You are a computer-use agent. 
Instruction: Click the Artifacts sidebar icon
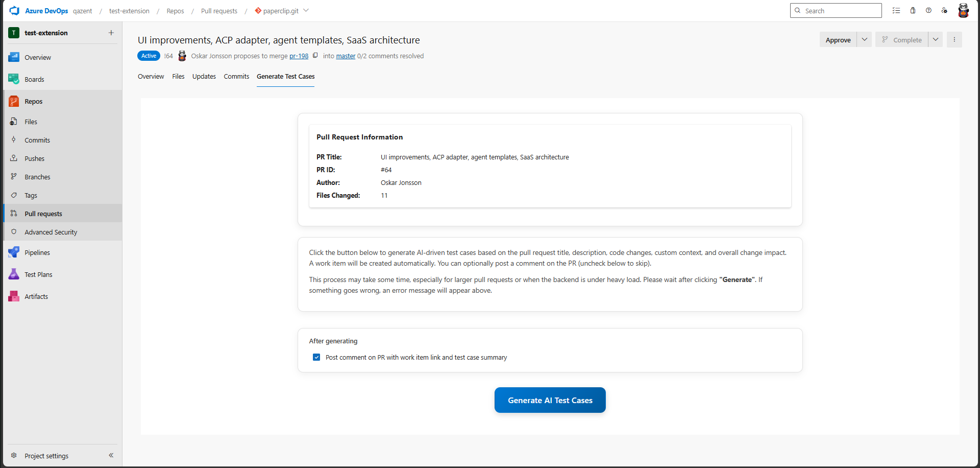pyautogui.click(x=13, y=296)
